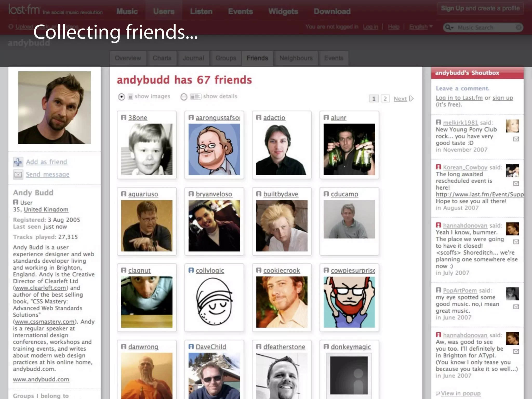Open the English language dropdown
Viewport: 532px width, 399px height.
coord(421,27)
